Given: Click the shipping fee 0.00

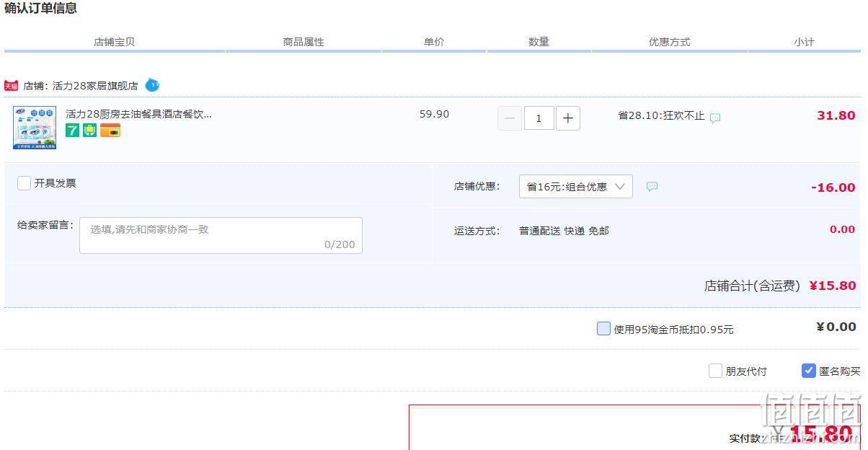Looking at the screenshot, I should (x=842, y=229).
